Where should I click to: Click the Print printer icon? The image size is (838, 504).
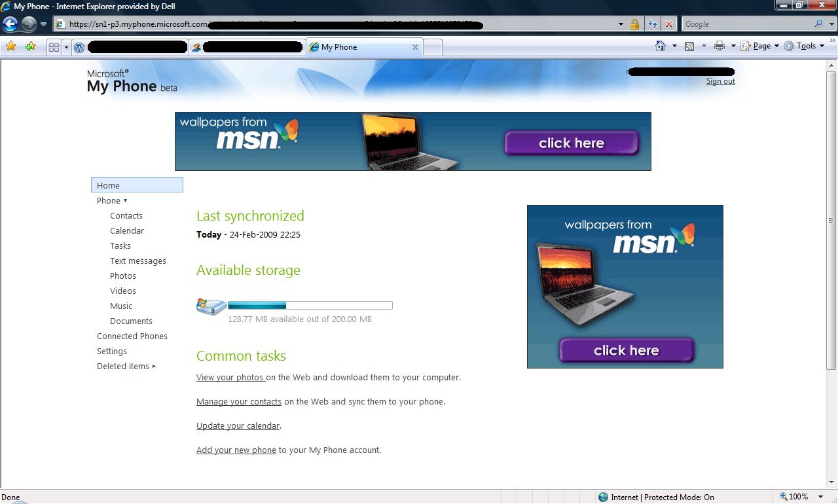click(x=720, y=46)
